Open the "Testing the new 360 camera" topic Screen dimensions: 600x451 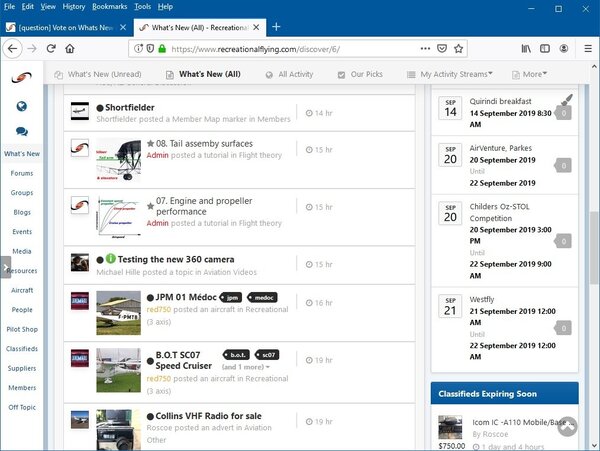[191, 258]
